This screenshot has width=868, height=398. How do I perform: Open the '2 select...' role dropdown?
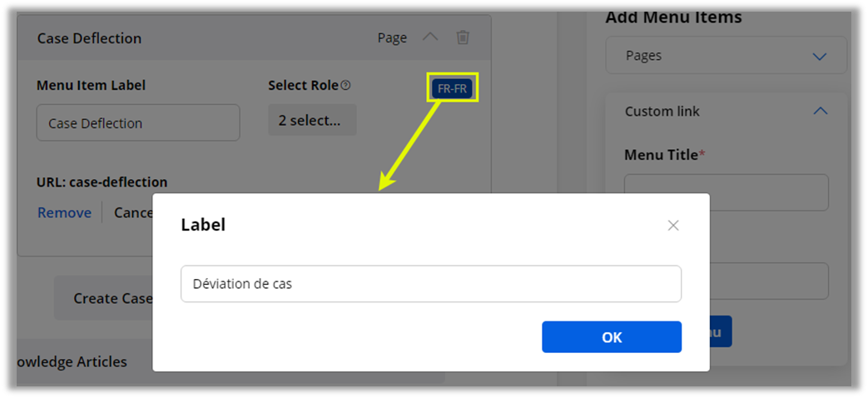(312, 120)
